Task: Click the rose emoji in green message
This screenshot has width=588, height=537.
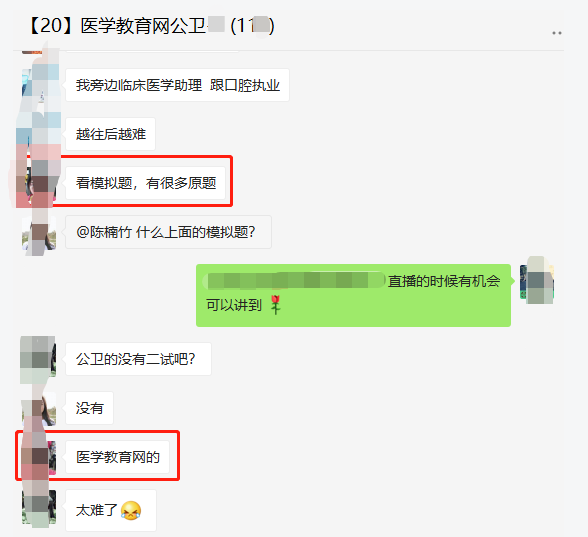Action: point(276,304)
